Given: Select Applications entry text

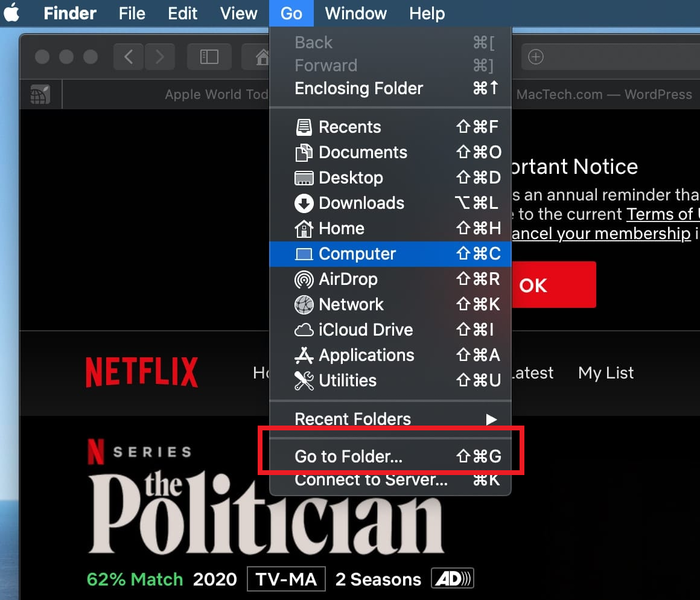Looking at the screenshot, I should [x=367, y=355].
